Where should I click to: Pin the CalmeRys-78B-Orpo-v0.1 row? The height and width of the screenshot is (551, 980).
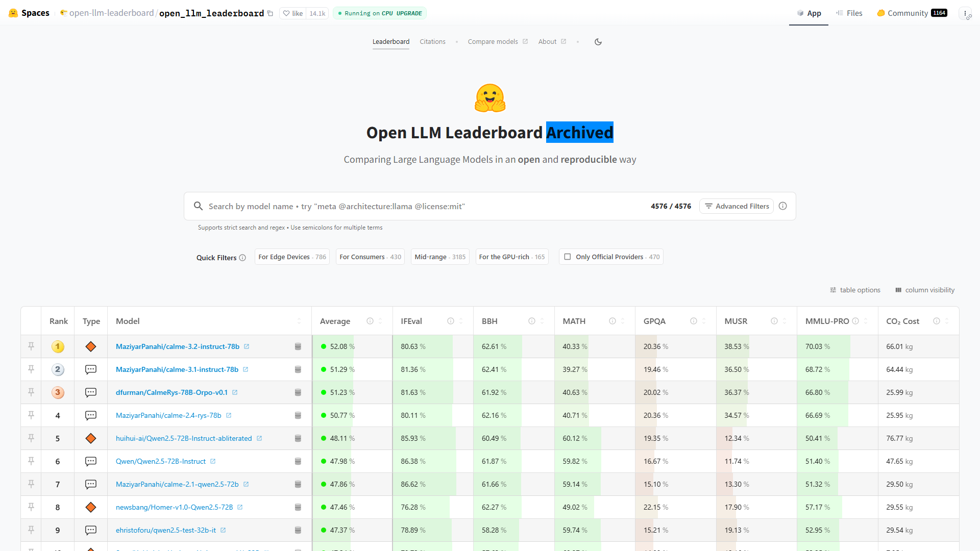coord(31,392)
